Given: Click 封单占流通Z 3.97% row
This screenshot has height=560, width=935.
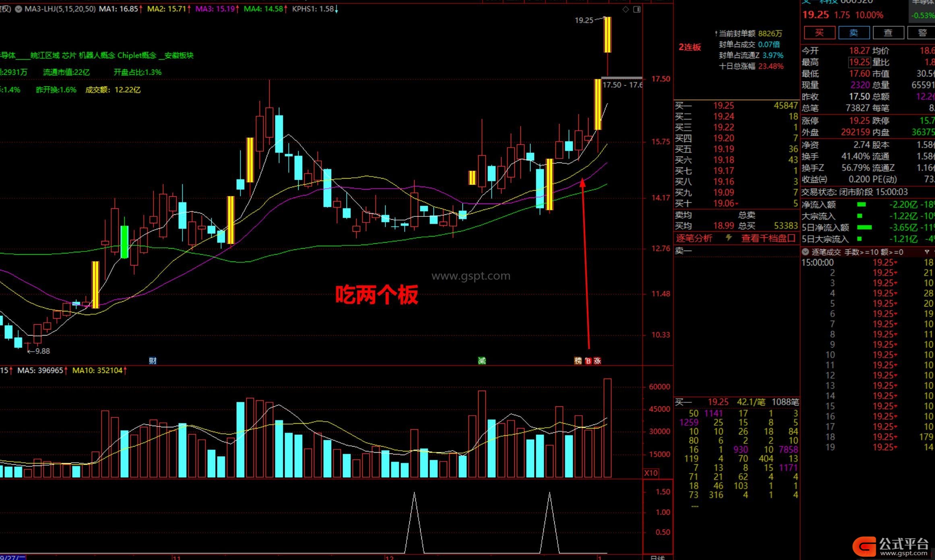Looking at the screenshot, I should pos(751,56).
